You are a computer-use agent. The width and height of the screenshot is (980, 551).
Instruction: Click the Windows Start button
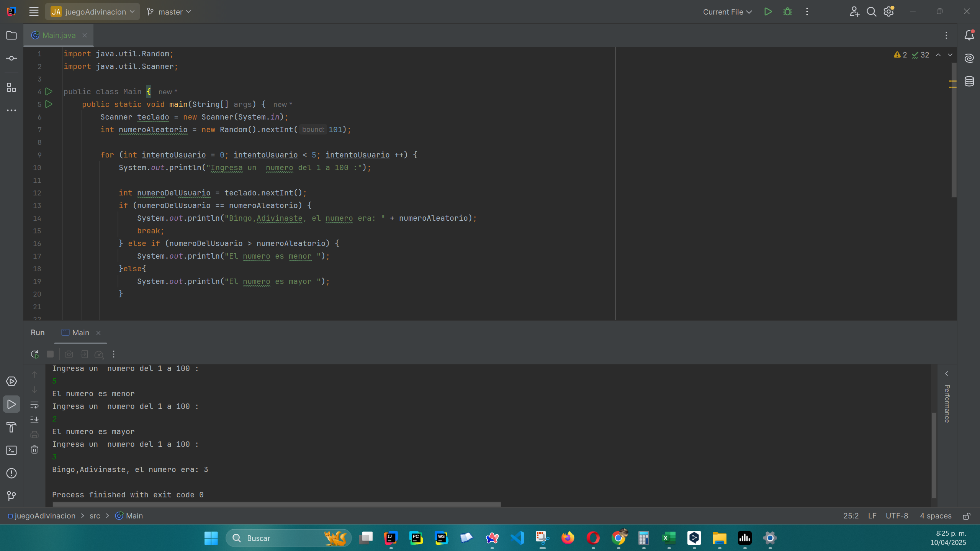coord(211,538)
